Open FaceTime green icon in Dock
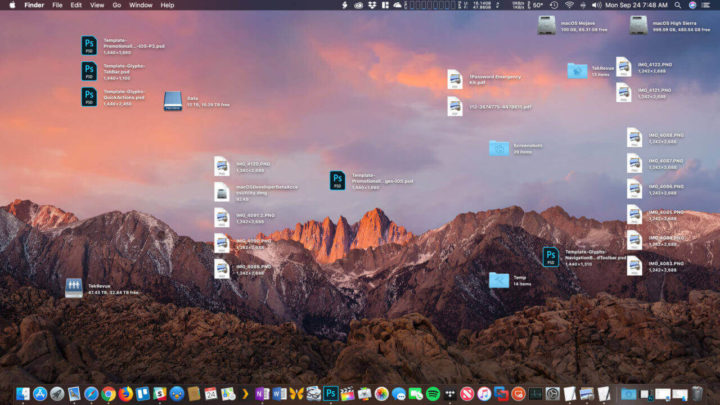The width and height of the screenshot is (720, 405). click(x=416, y=394)
